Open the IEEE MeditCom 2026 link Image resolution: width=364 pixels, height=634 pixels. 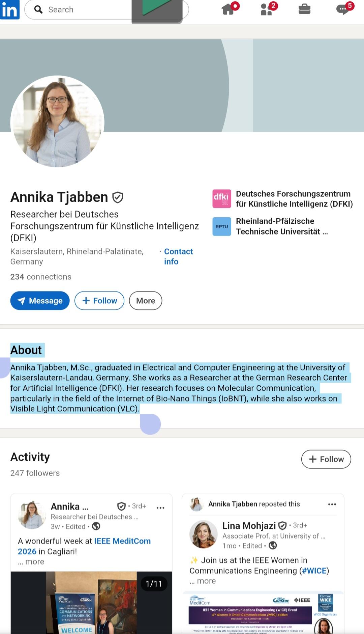point(84,546)
